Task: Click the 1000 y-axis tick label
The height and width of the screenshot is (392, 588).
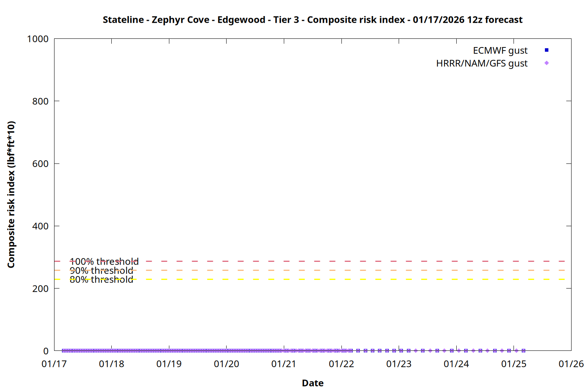Action: point(38,39)
